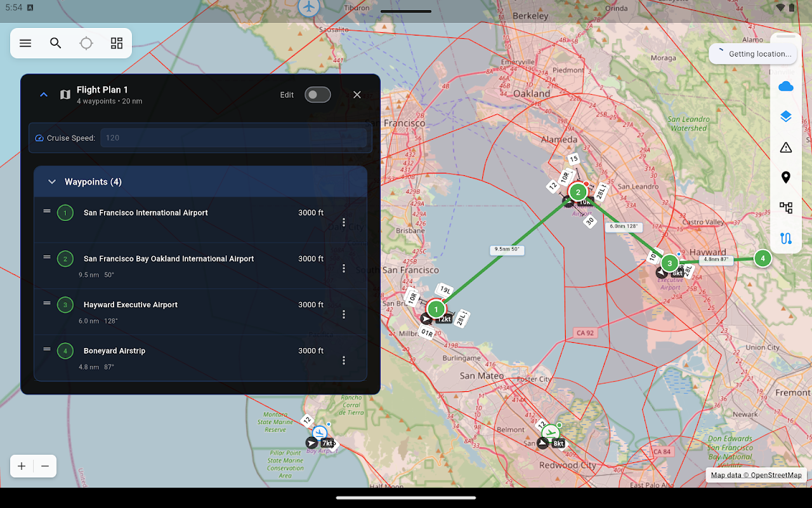
Task: Select green waypoint marker 2 on the map
Action: (578, 192)
